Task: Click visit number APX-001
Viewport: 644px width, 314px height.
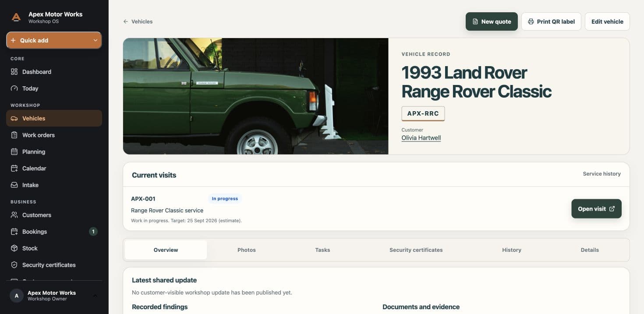Action: point(143,199)
